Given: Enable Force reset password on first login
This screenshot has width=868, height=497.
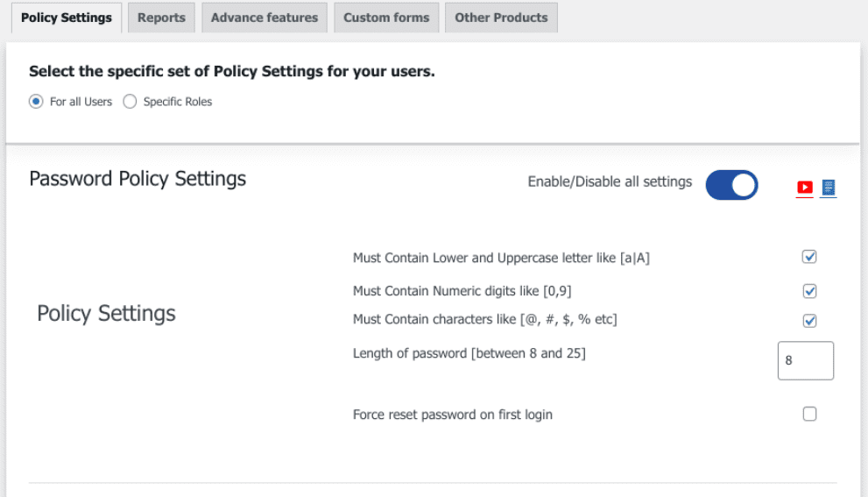Looking at the screenshot, I should click(x=809, y=414).
